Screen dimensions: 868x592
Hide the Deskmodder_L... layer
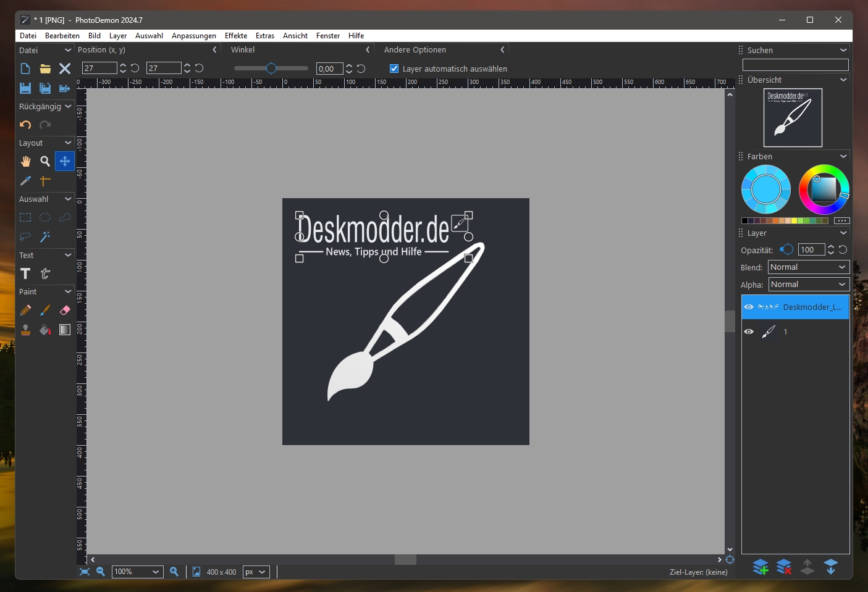click(x=749, y=307)
